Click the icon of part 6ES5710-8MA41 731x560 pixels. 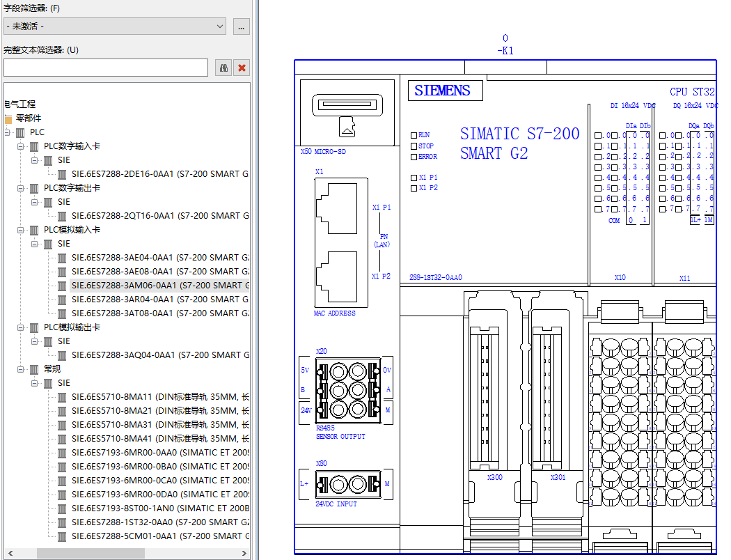tap(62, 440)
